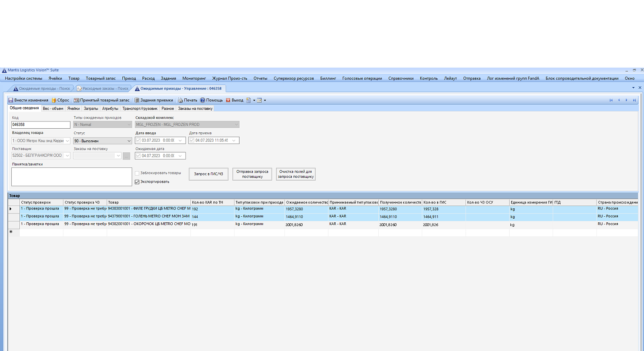644x351 pixels.
Task: Open help with the Помощь question icon
Action: click(x=202, y=100)
